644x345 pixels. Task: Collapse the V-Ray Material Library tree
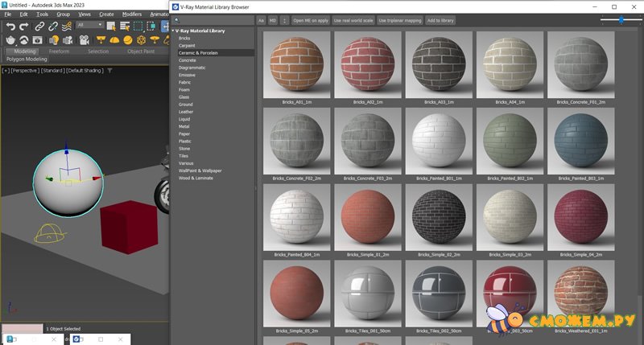(x=171, y=31)
